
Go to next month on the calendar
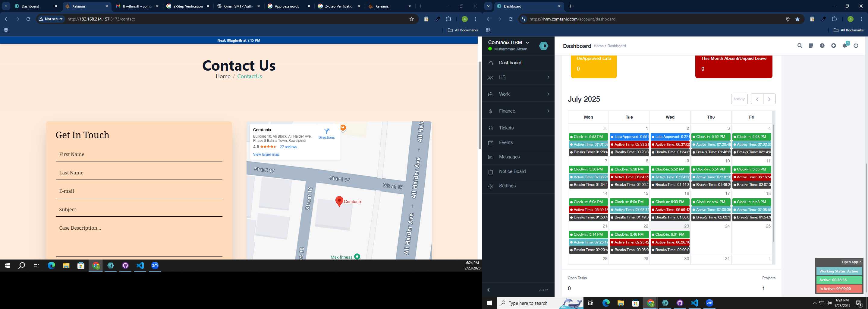click(769, 99)
